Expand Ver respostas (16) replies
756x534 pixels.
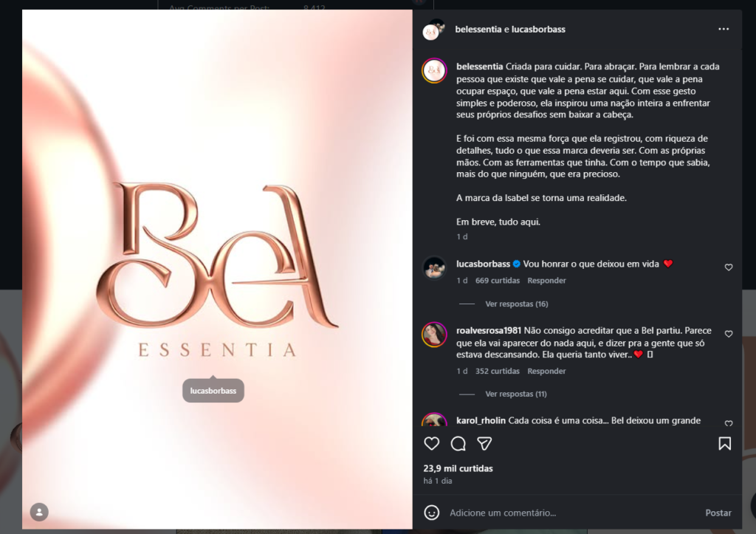tap(516, 304)
